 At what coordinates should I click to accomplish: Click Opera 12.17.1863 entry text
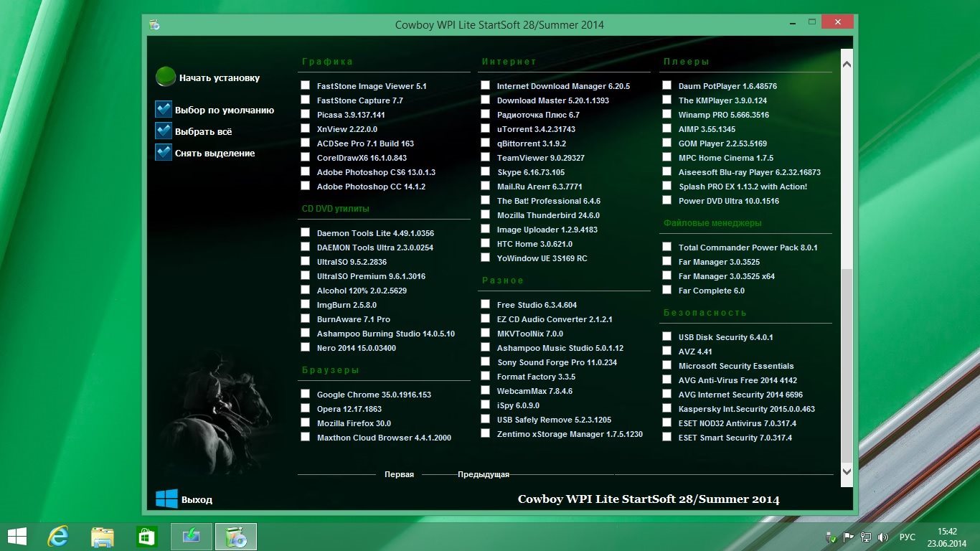(x=349, y=409)
